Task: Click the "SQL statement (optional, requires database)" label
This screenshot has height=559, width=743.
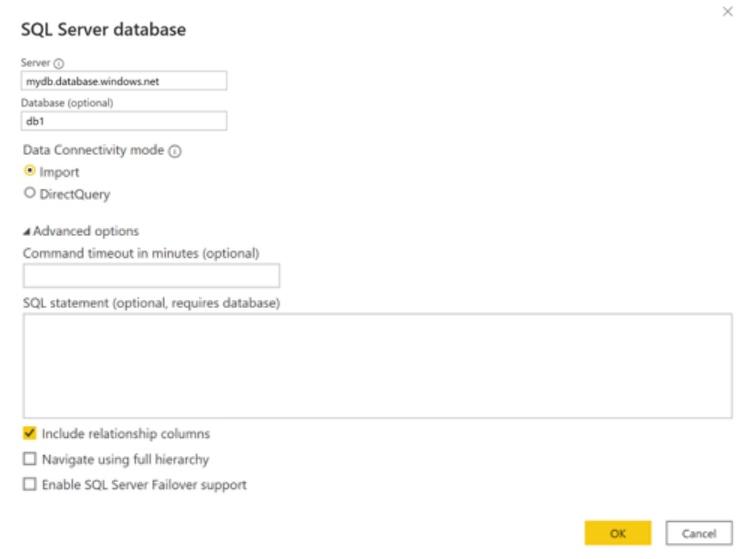Action: 150,303
